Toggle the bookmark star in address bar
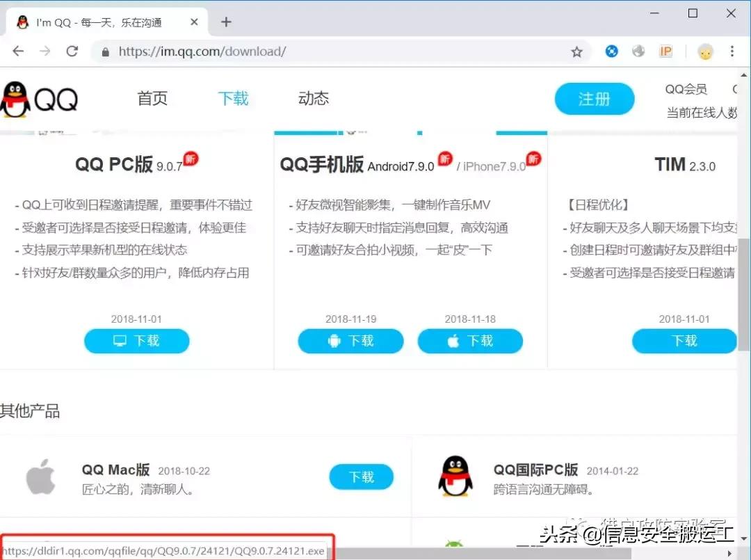751x560 pixels. tap(577, 51)
